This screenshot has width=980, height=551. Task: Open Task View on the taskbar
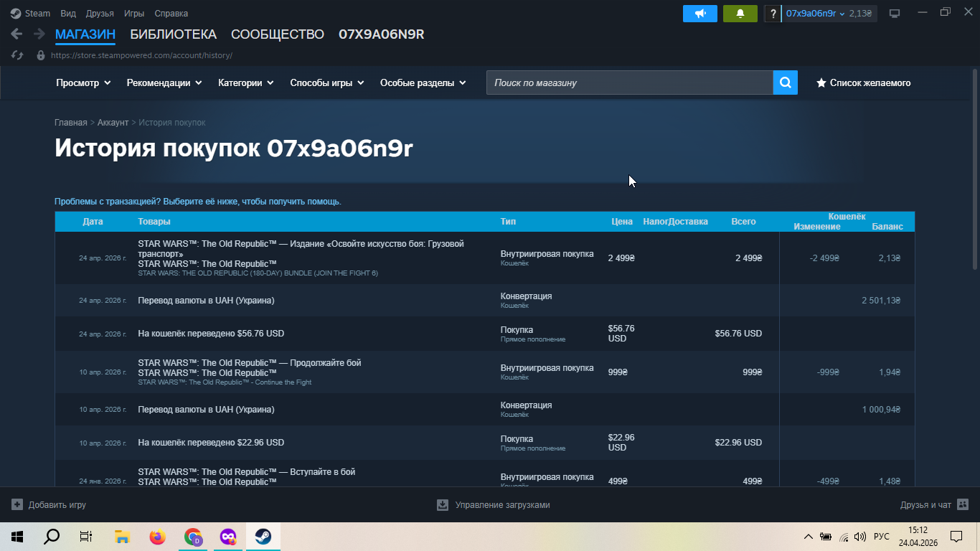86,536
